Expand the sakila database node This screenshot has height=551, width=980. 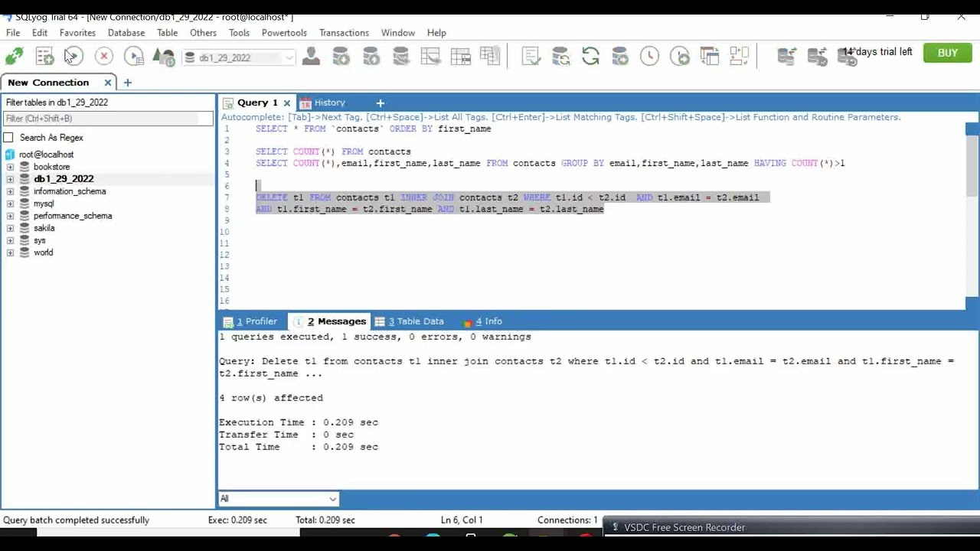pos(10,228)
